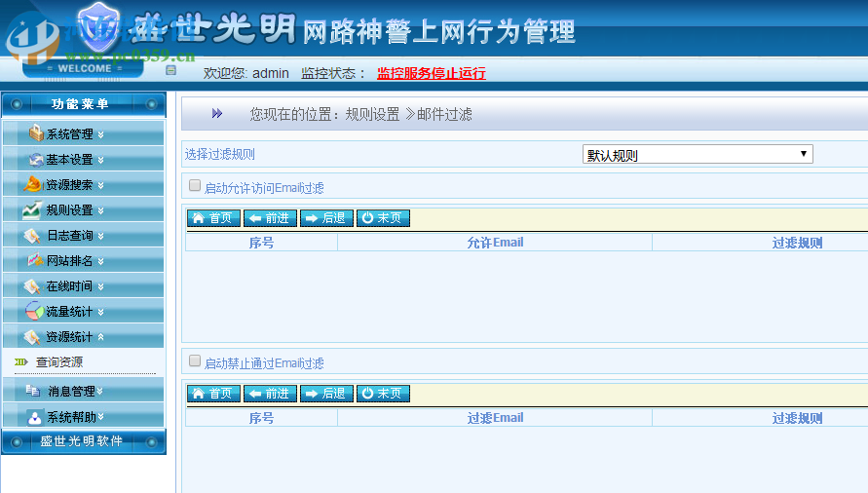
Task: Open the 基本设置 menu item
Action: pos(83,159)
